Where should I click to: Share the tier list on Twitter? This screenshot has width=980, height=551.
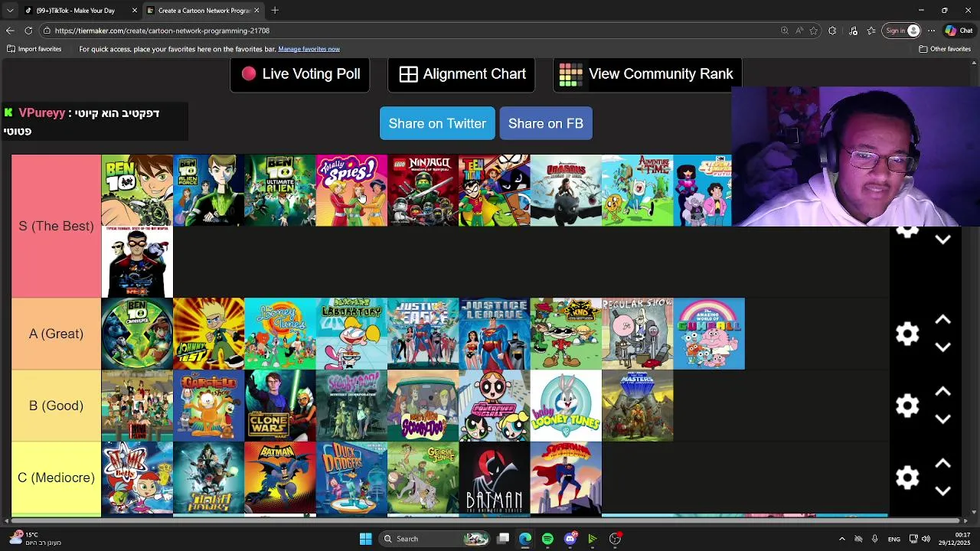coord(437,123)
